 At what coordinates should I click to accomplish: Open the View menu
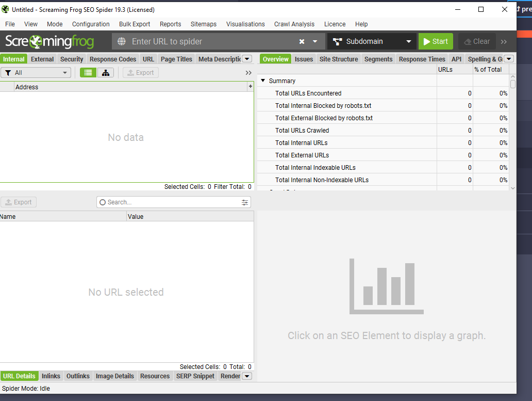(30, 24)
